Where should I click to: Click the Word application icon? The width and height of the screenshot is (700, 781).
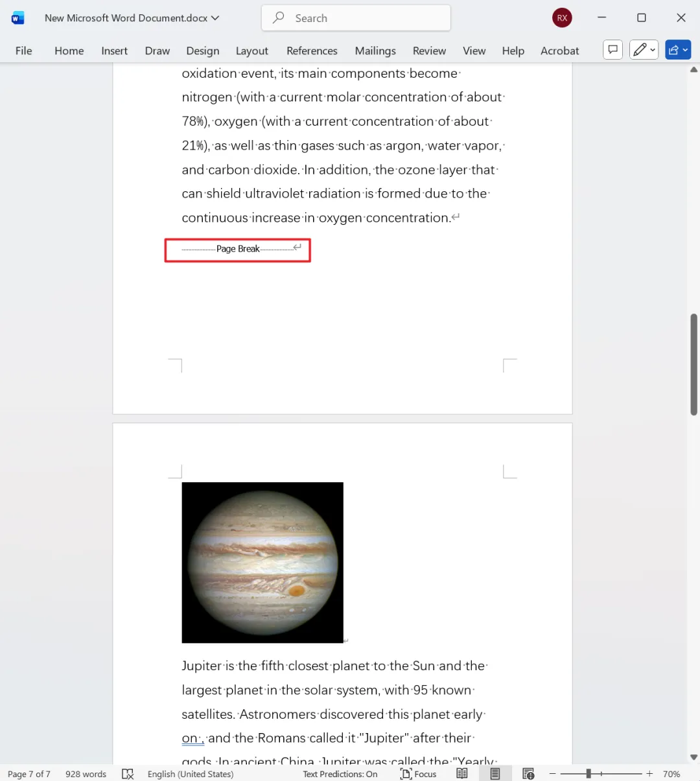[17, 18]
